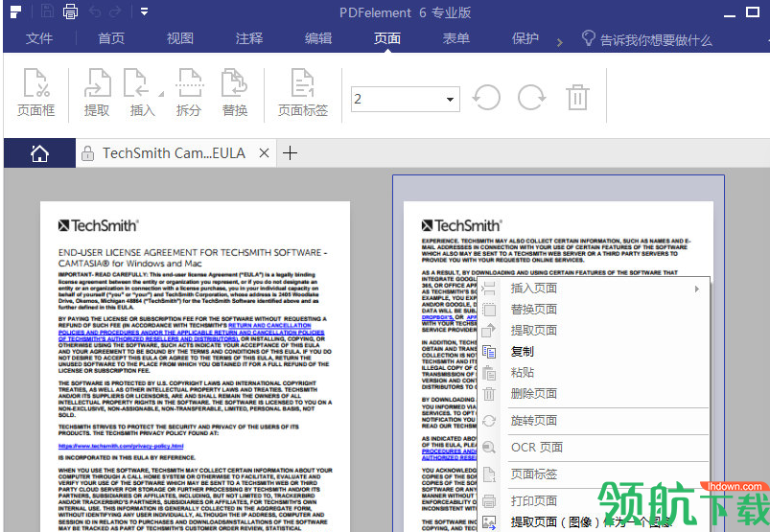Image resolution: width=770 pixels, height=532 pixels.
Task: Choose Paste (粘贴) in context menu
Action: [x=595, y=373]
